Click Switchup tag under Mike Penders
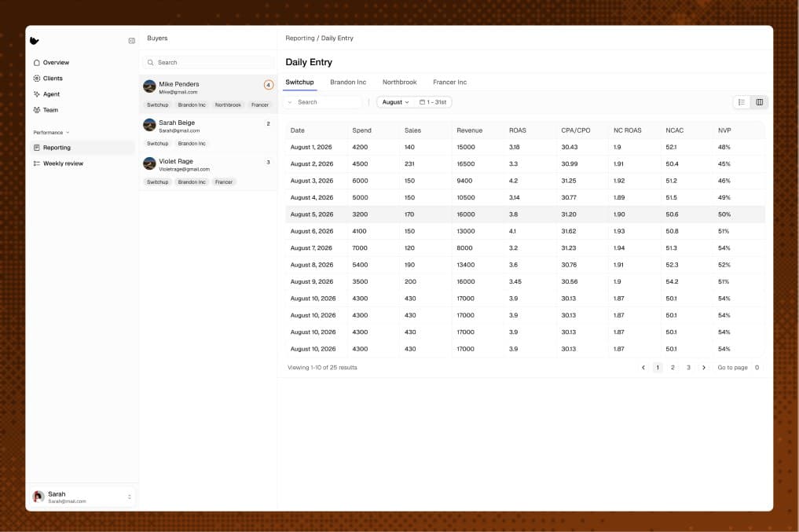This screenshot has height=532, width=799. 157,105
